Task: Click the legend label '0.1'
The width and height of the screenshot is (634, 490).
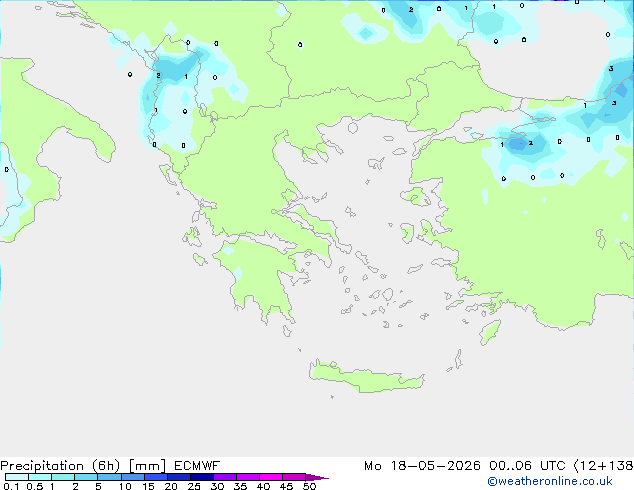Action: 11,486
